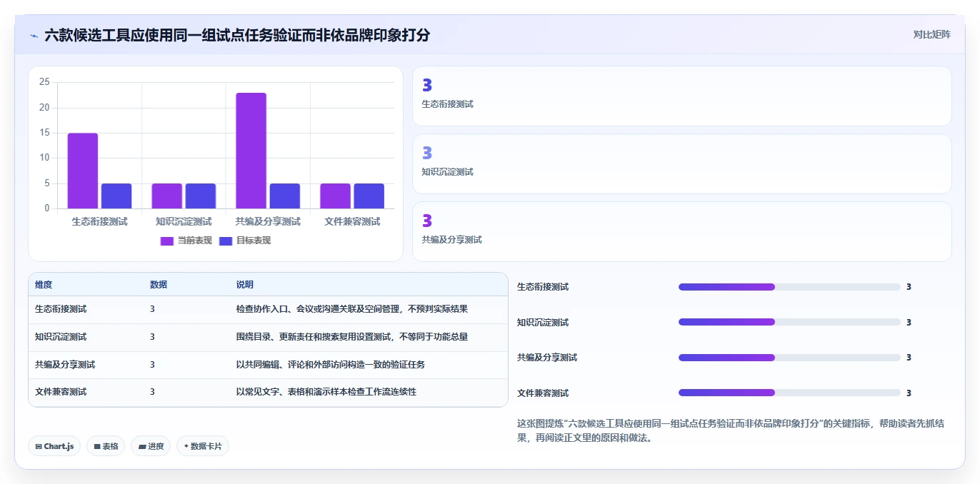Click the 25 y-axis label
The width and height of the screenshot is (980, 484).
click(x=44, y=82)
